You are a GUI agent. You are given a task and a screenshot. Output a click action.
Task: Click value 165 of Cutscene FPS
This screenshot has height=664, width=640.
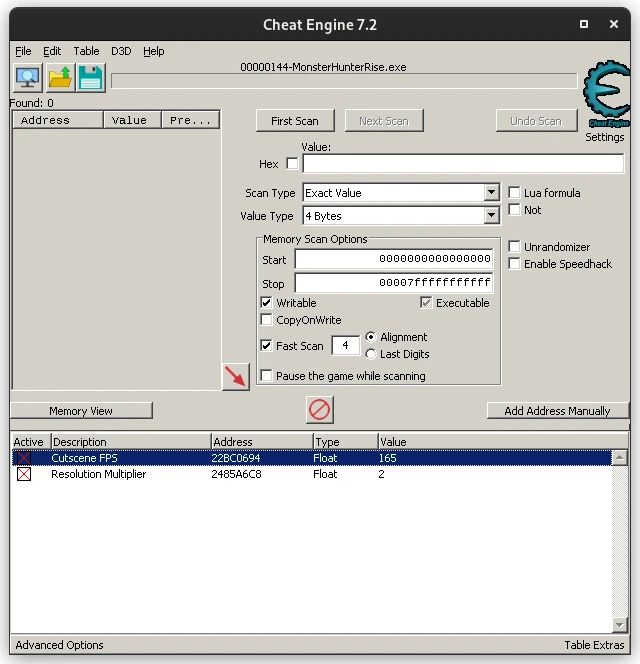coord(388,458)
